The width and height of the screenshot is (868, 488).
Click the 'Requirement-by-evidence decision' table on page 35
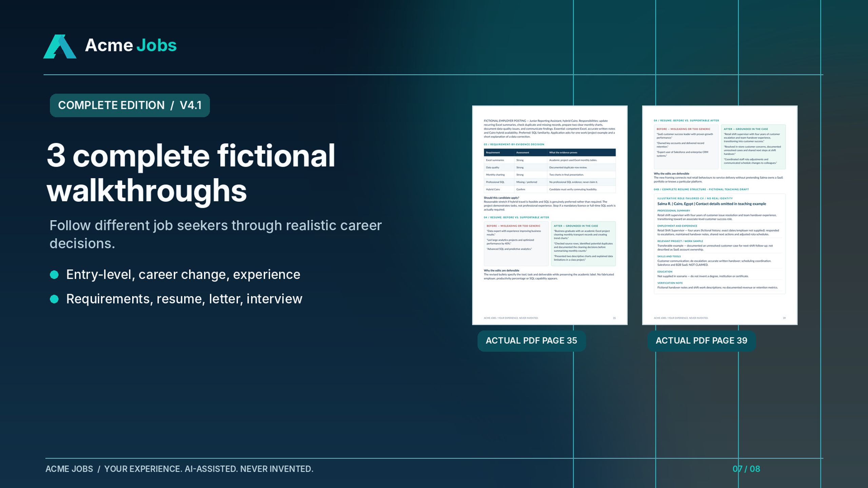point(550,171)
